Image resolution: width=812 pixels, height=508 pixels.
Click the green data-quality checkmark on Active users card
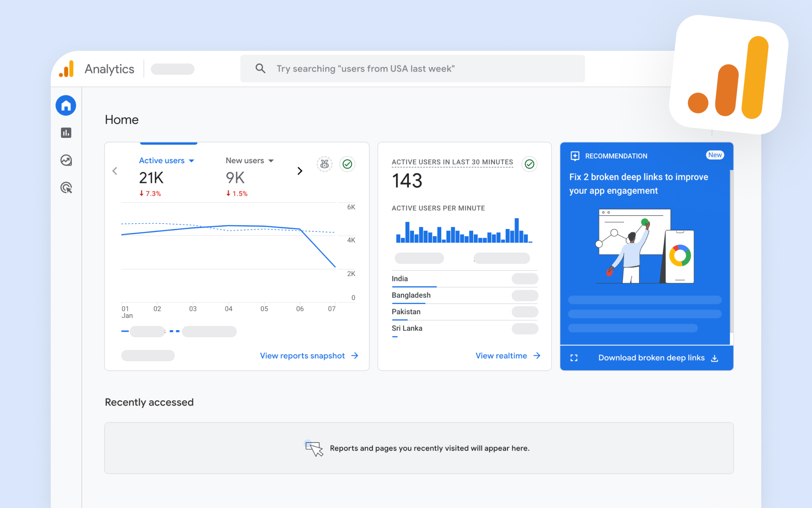click(x=347, y=164)
